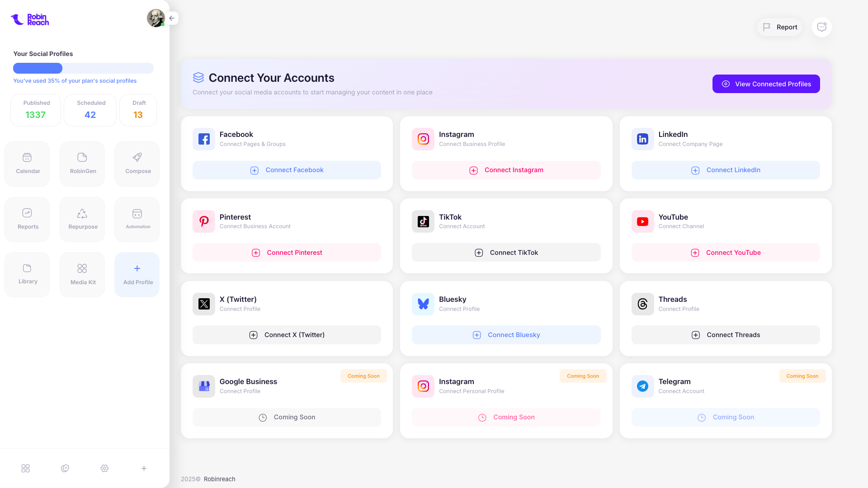Open the Automation tile
868x488 pixels.
137,219
